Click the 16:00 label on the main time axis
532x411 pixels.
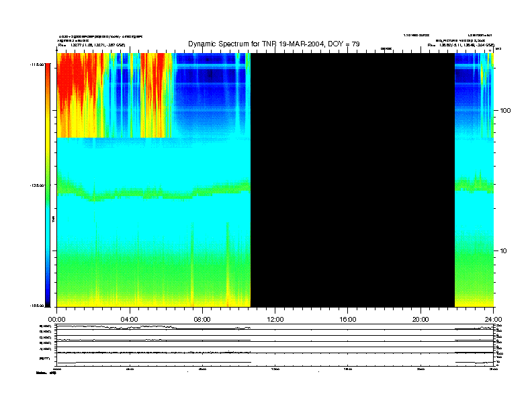(348, 320)
